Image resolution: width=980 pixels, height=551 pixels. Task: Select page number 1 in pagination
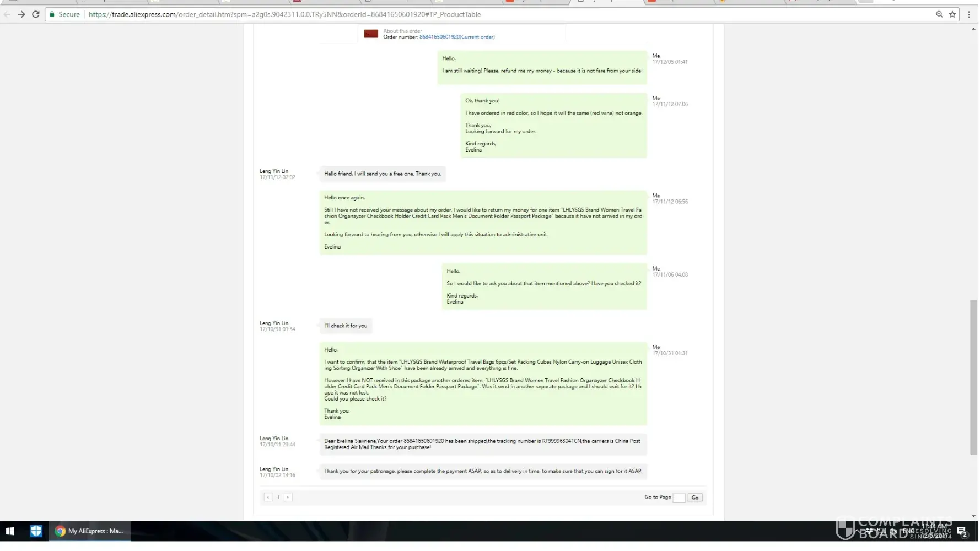pyautogui.click(x=278, y=497)
